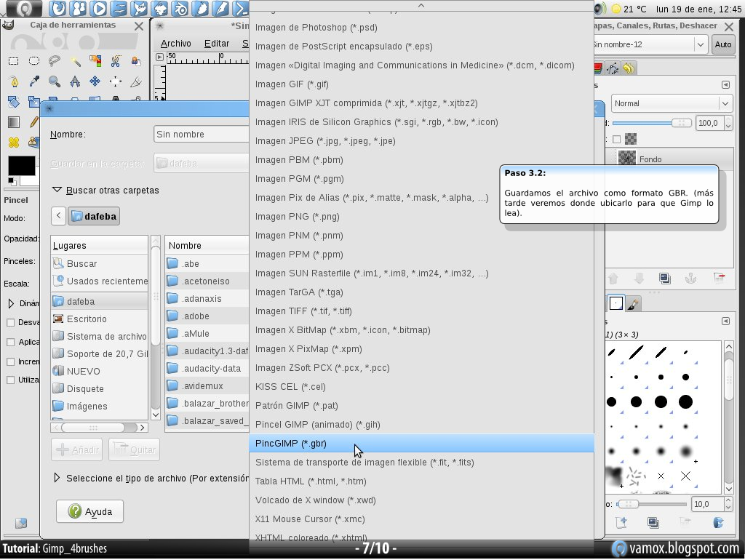Screen dimensions: 745x560
Task: Pick the Heal bandage tool
Action: (13, 142)
